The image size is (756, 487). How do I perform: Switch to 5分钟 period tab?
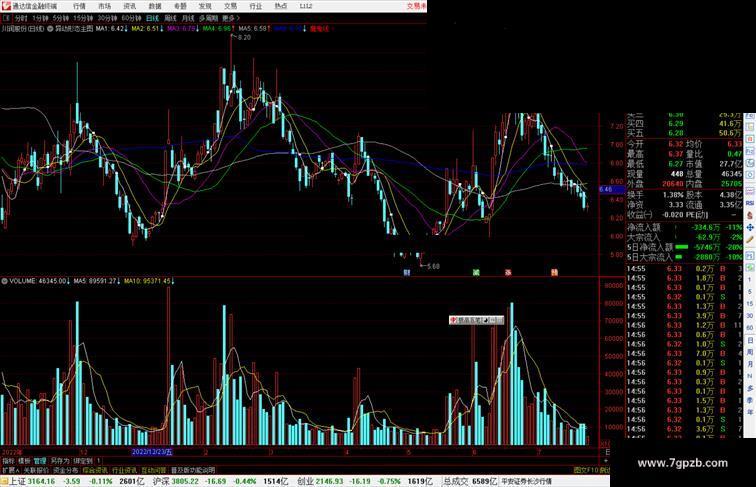click(x=61, y=18)
